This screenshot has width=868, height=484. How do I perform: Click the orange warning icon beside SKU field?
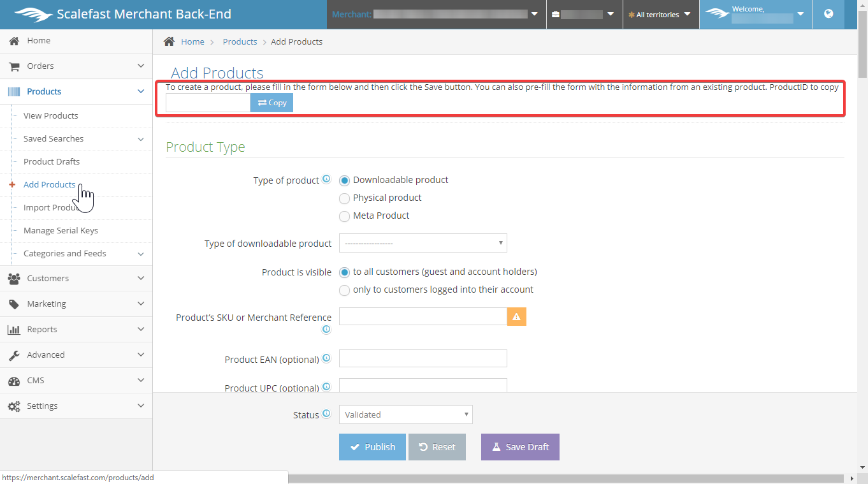(516, 317)
